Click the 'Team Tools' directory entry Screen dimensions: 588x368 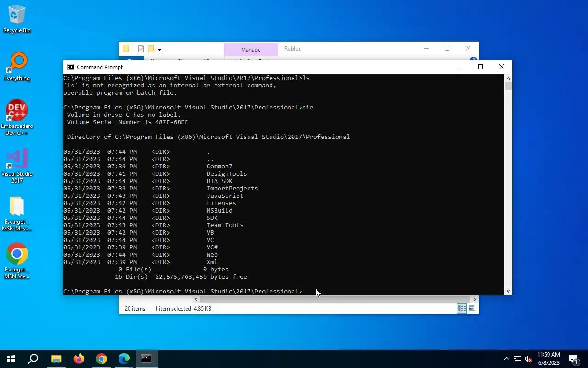[x=225, y=225]
